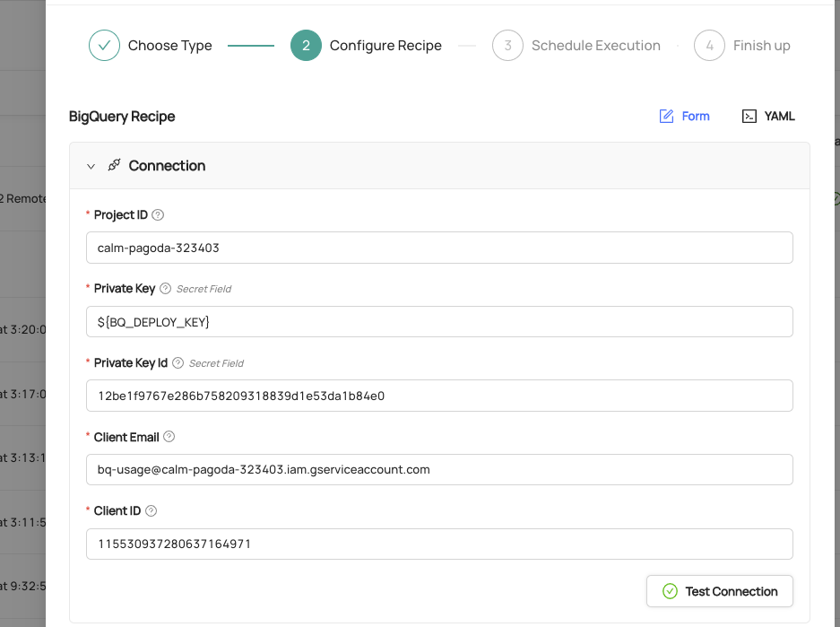Open the help tooltip beside Project ID
This screenshot has width=840, height=627.
(158, 214)
